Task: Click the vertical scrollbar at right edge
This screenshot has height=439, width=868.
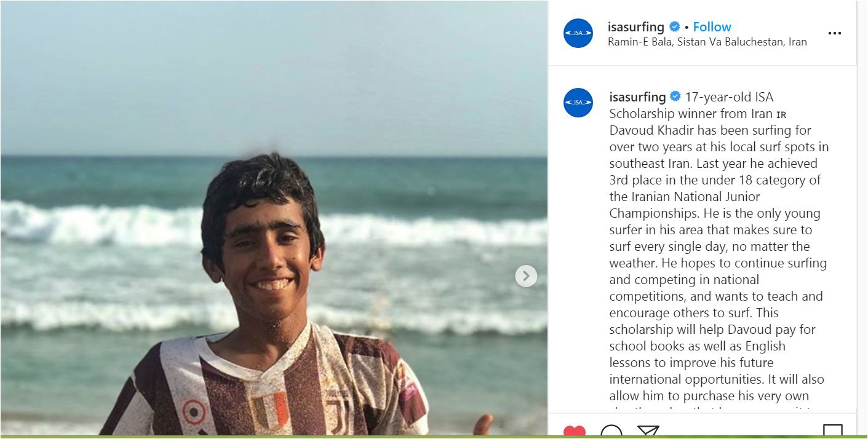Action: pyautogui.click(x=861, y=215)
